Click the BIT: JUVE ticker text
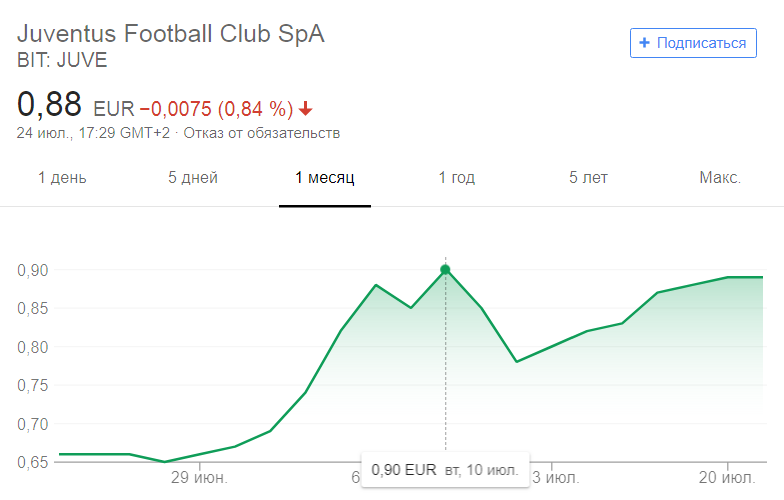The height and width of the screenshot is (500, 784). [62, 59]
